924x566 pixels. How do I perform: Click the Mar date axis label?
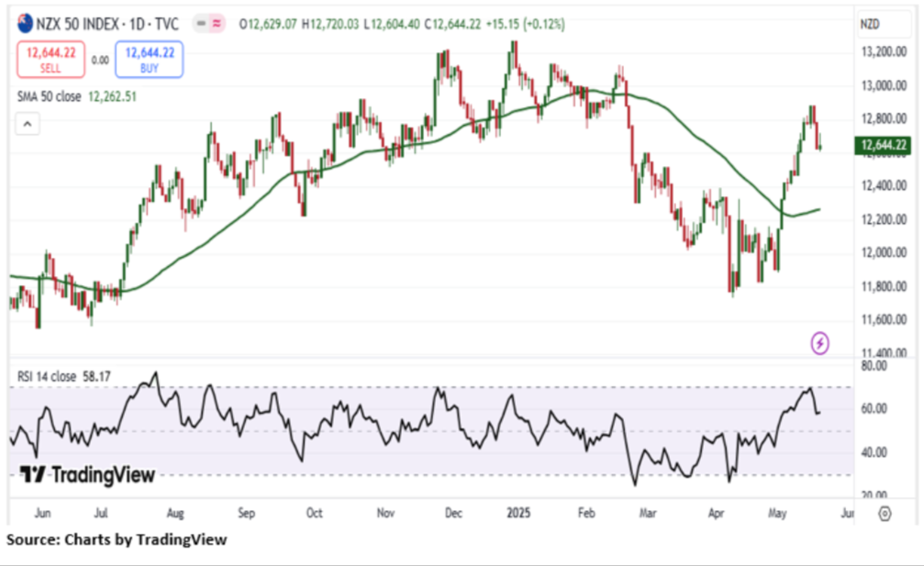click(648, 513)
